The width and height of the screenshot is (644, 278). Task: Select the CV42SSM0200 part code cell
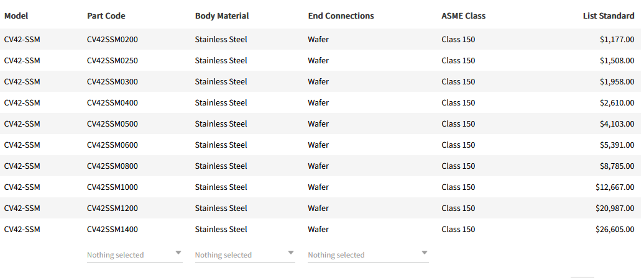(x=113, y=39)
